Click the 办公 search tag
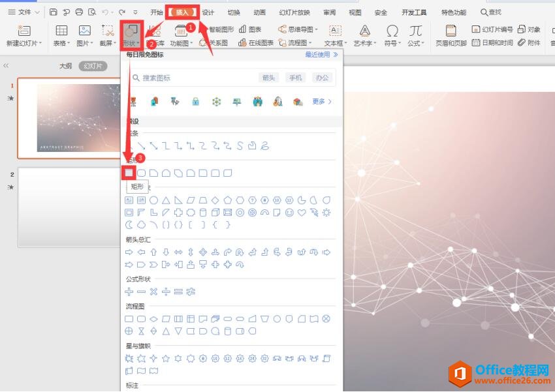Image resolution: width=555 pixels, height=392 pixels. 322,78
